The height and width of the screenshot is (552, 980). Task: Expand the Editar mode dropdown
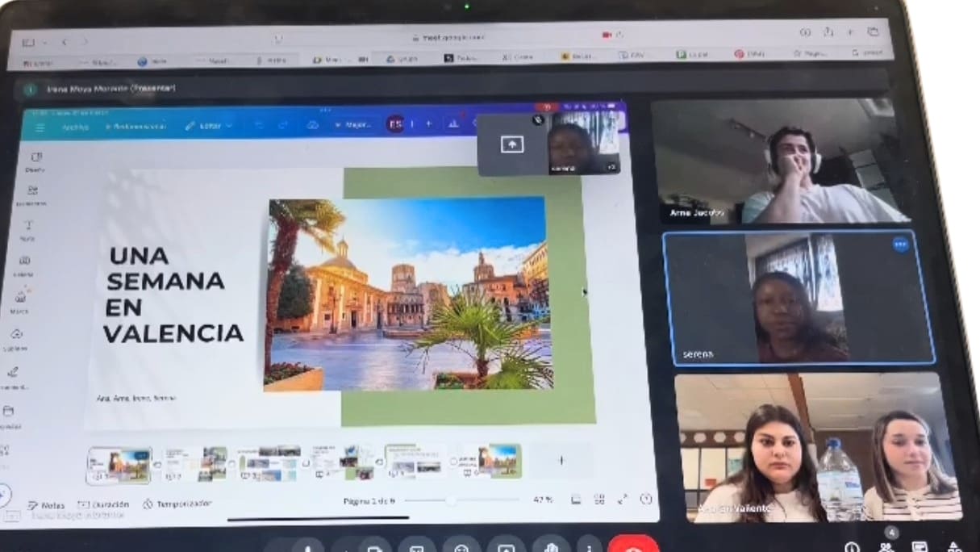click(208, 126)
